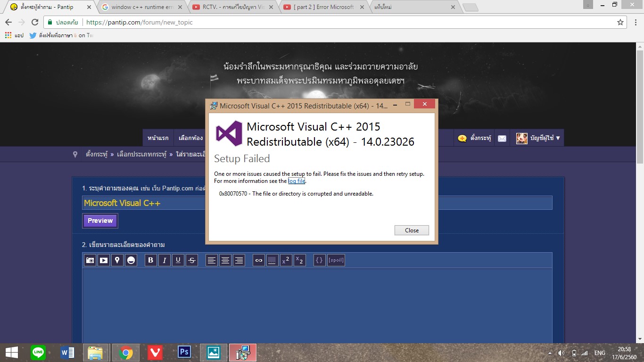Click inside the question details text area
The width and height of the screenshot is (644, 362).
pyautogui.click(x=317, y=305)
